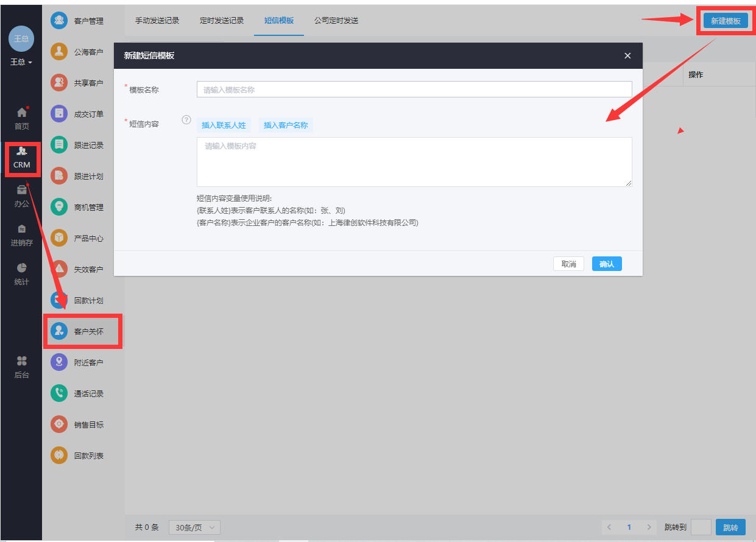Open the 办公 briefcase icon
This screenshot has height=542, width=756.
coord(22,190)
